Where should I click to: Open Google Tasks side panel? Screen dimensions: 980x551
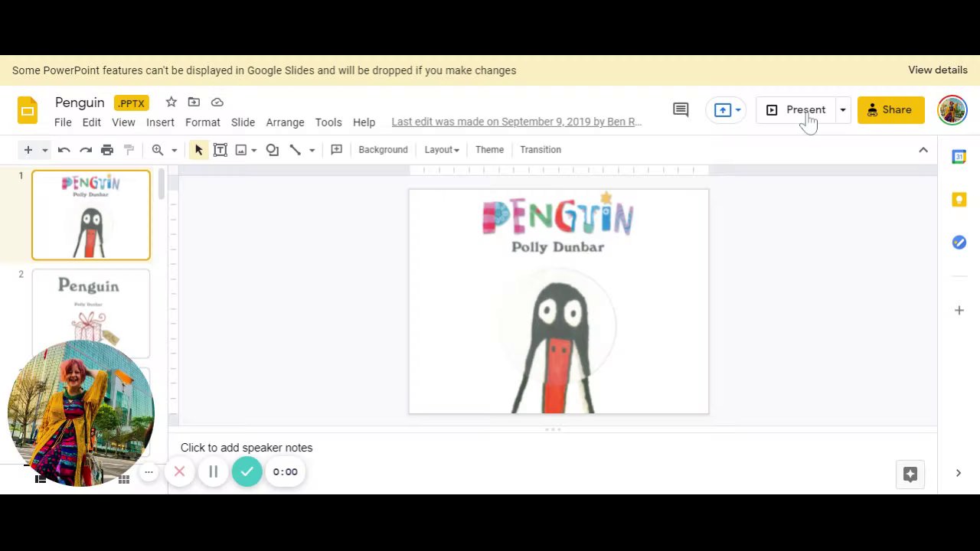(959, 243)
